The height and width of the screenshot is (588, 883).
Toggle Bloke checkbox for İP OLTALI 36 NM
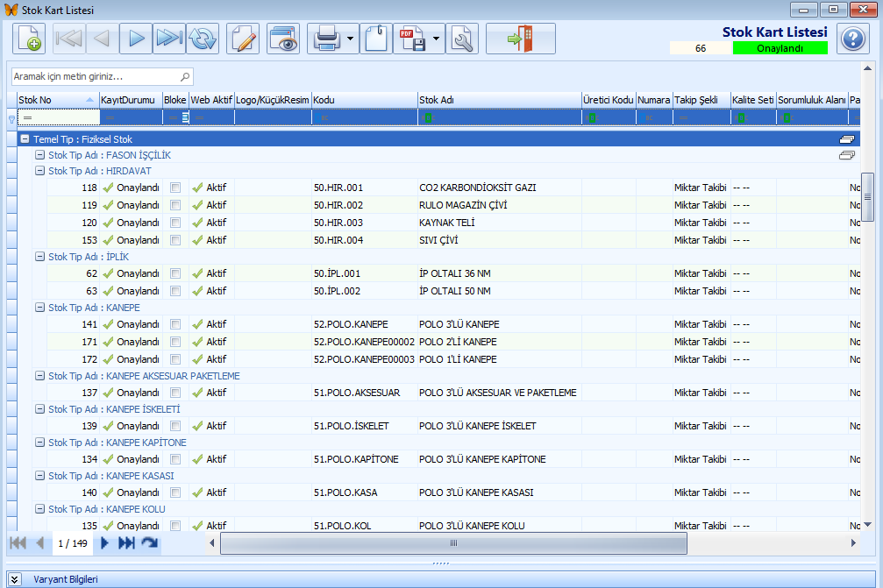tap(175, 273)
